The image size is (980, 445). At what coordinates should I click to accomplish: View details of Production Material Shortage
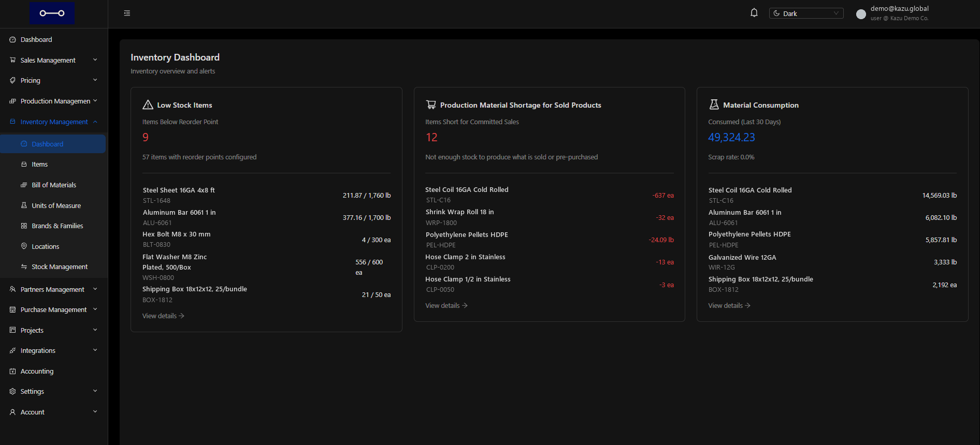(446, 305)
